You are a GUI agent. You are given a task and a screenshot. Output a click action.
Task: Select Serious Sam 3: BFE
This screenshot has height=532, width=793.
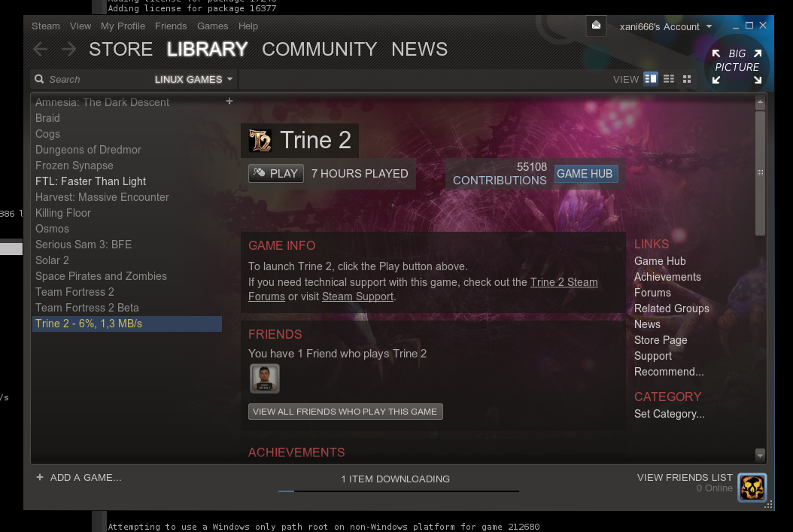click(126, 245)
